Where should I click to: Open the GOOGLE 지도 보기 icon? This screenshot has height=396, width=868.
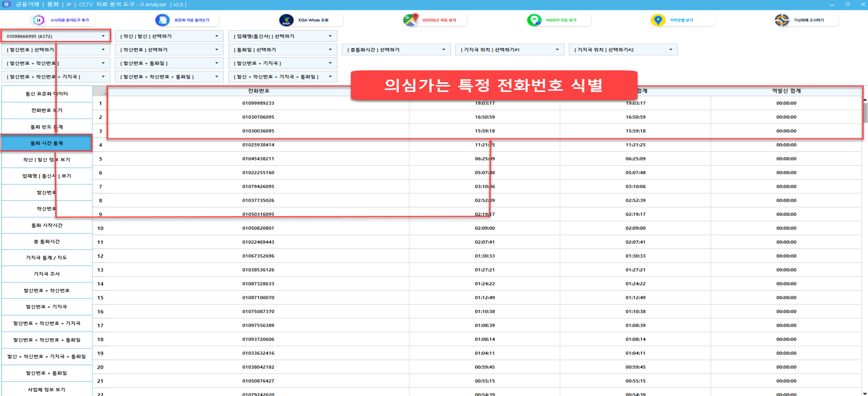(x=410, y=20)
